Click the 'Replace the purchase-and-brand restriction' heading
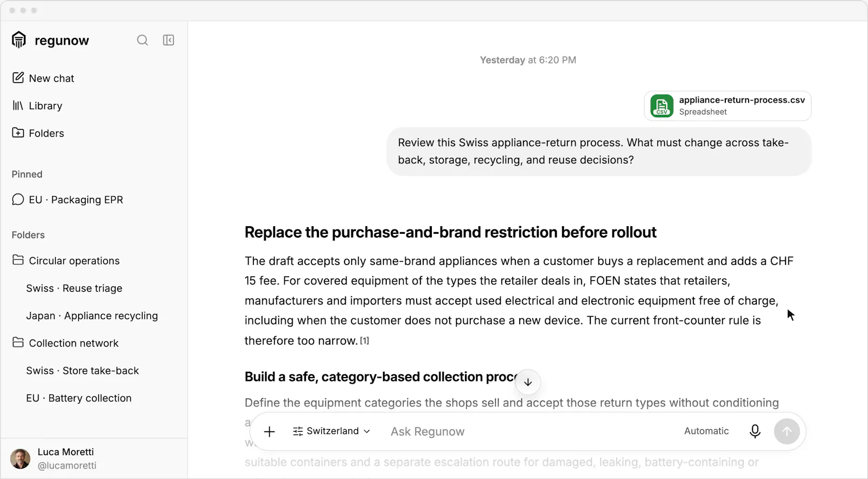The width and height of the screenshot is (868, 479). (x=450, y=232)
